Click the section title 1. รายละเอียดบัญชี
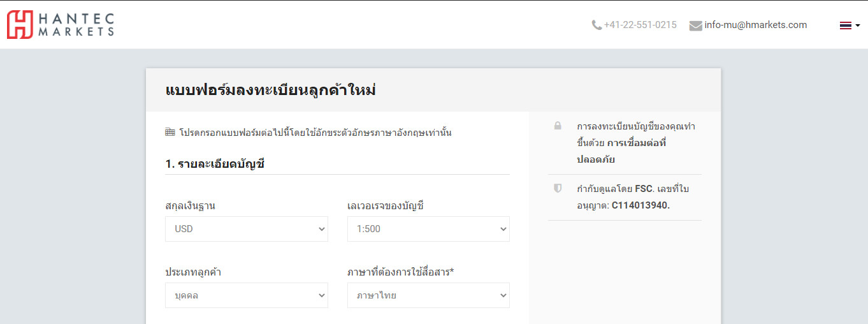The image size is (868, 324). [x=215, y=164]
